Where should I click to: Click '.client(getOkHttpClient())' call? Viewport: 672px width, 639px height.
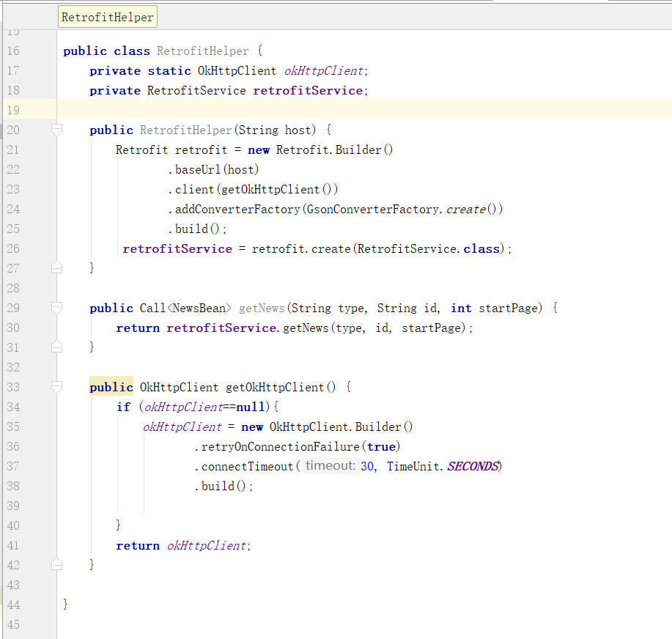pos(253,190)
